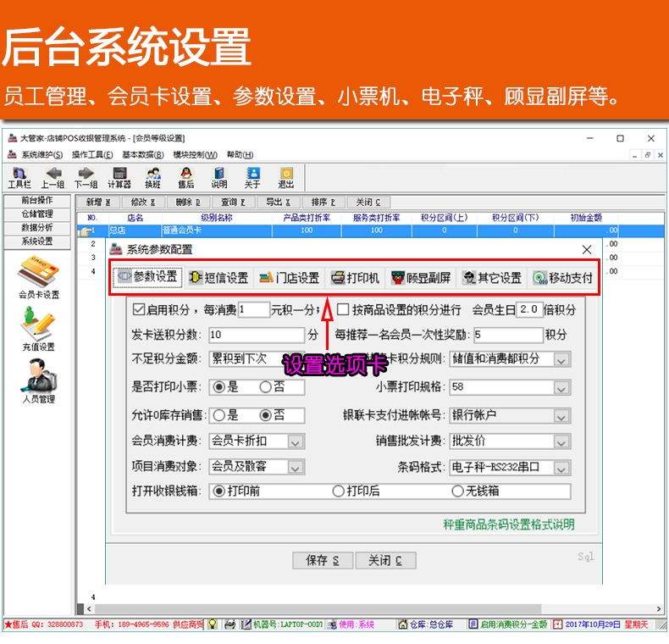The image size is (669, 644).
Task: Click the 说明 help book icon
Action: coord(219,177)
